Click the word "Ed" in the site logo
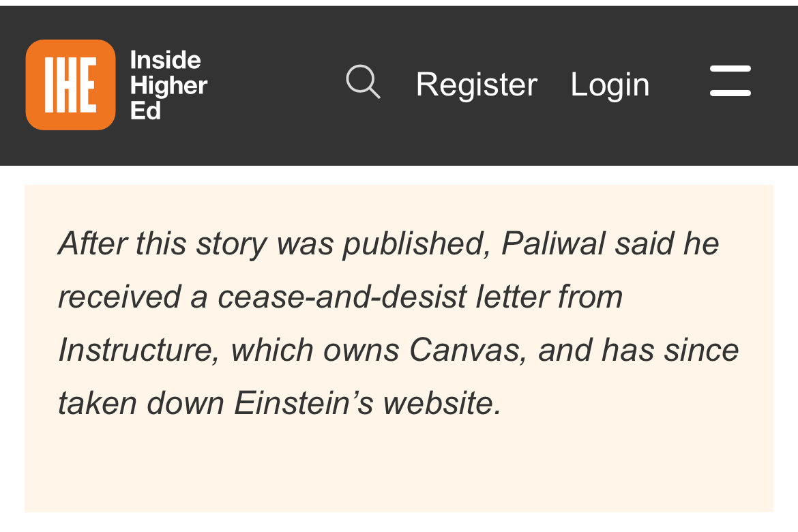Viewport: 798px width, 532px height. [x=145, y=110]
